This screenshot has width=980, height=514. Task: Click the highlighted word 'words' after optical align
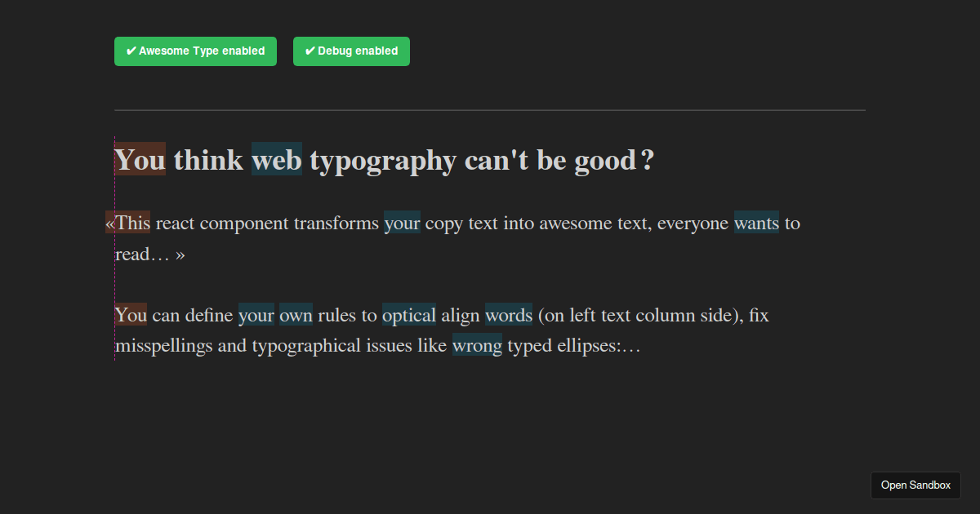tap(508, 315)
